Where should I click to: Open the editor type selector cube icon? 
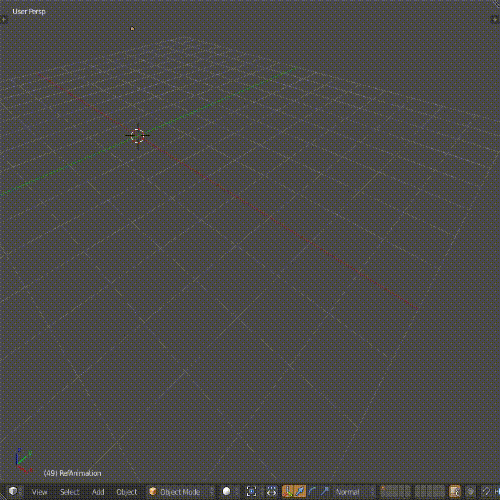pyautogui.click(x=15, y=491)
